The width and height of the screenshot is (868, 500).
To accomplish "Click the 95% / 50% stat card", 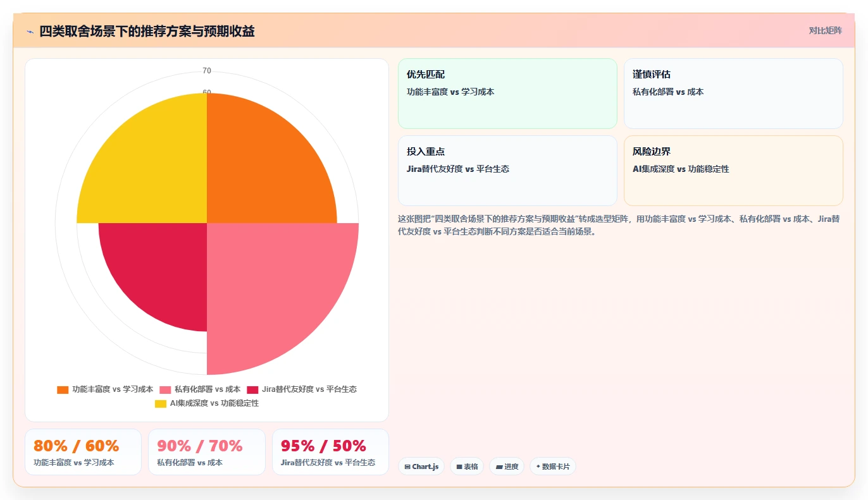I will [x=330, y=452].
